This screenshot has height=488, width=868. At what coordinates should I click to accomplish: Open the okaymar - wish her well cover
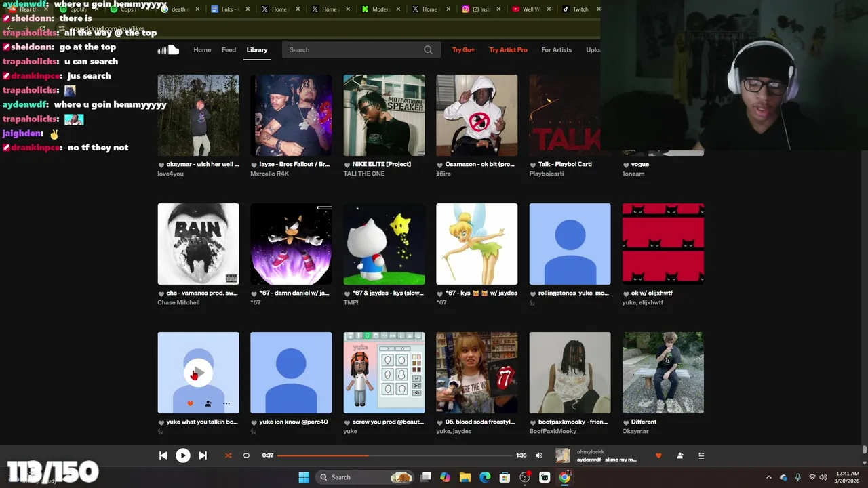[198, 115]
